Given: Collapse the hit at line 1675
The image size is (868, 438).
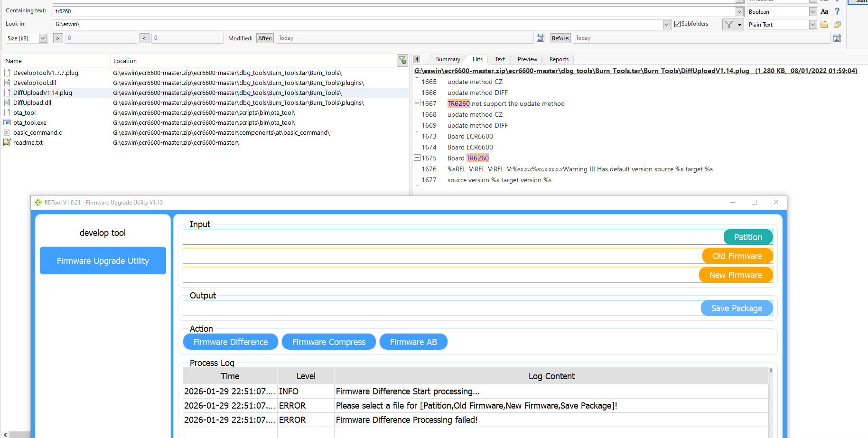Looking at the screenshot, I should 417,158.
